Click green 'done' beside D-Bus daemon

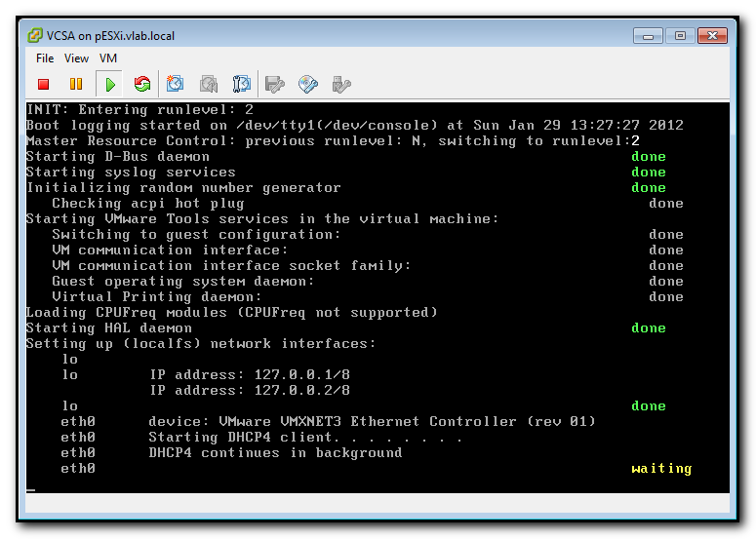tap(649, 157)
